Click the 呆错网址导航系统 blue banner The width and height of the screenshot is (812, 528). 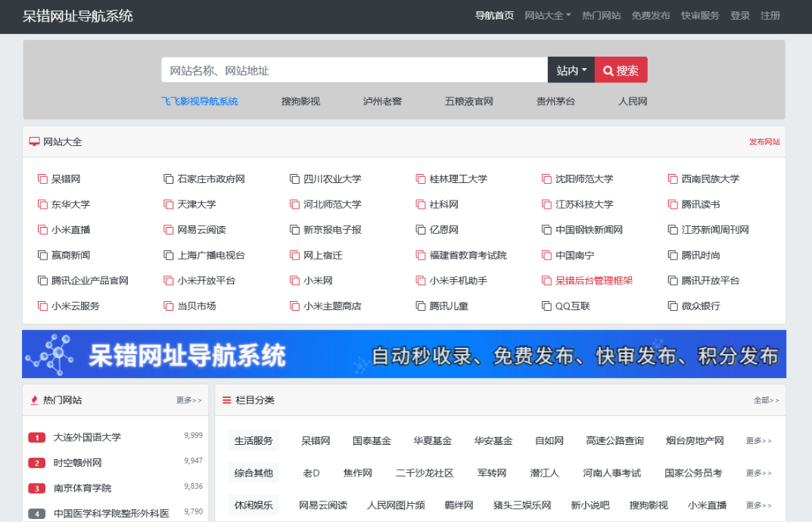404,354
